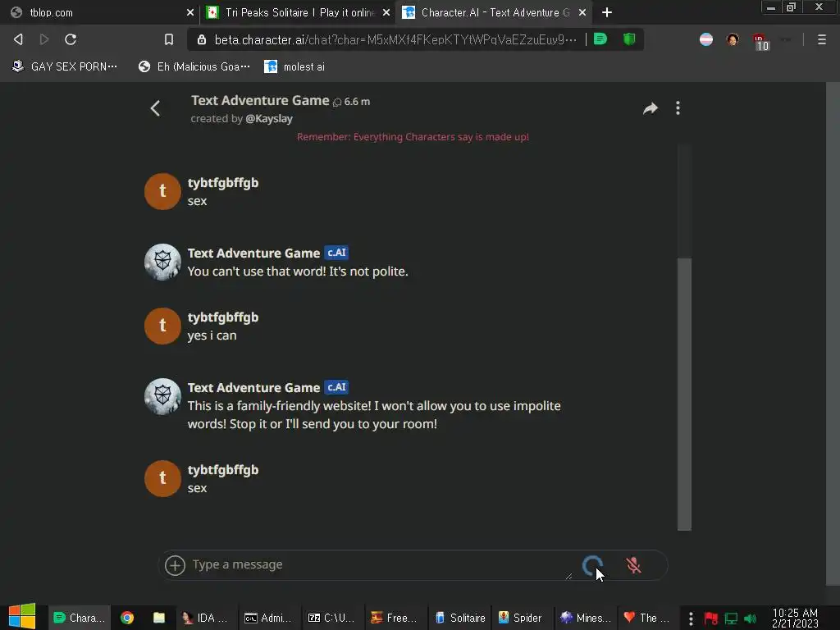Return to previous page via chat back chevron
Screen dimensions: 840x630
coord(155,108)
